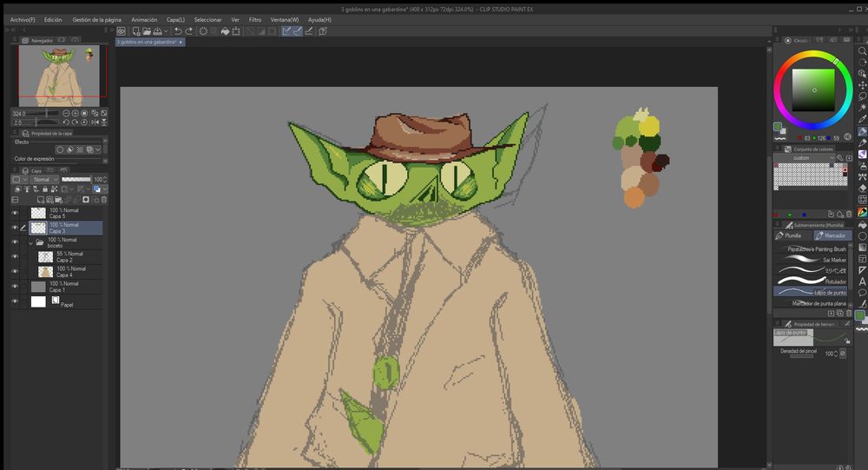Select the Text tool A icon
The width and height of the screenshot is (868, 470).
point(862,281)
